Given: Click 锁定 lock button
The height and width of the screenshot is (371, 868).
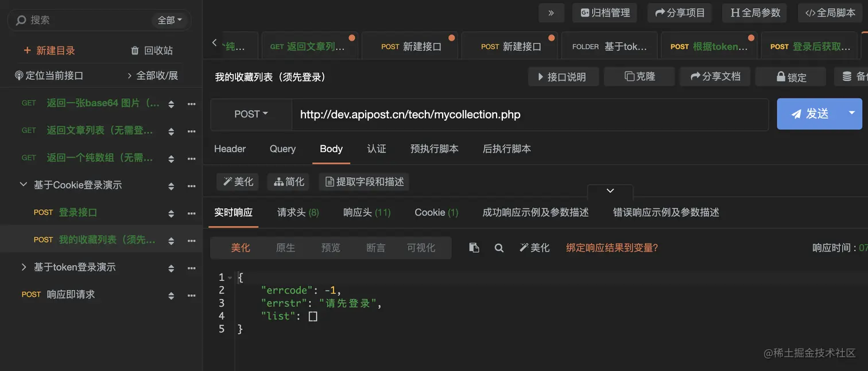Looking at the screenshot, I should coord(790,77).
